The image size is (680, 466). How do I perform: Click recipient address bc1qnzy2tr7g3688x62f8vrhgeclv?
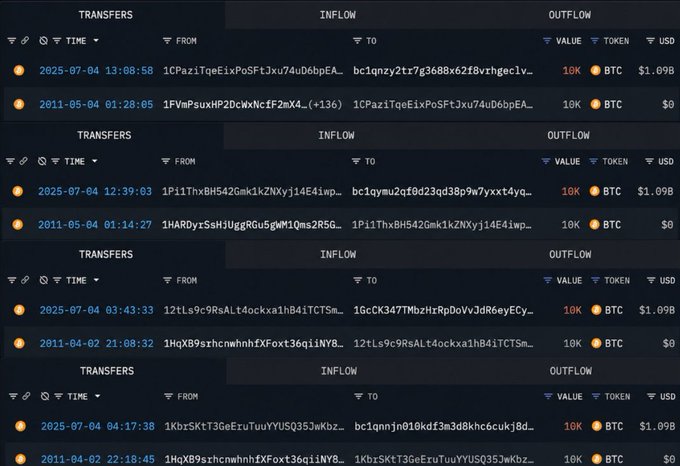[443, 71]
